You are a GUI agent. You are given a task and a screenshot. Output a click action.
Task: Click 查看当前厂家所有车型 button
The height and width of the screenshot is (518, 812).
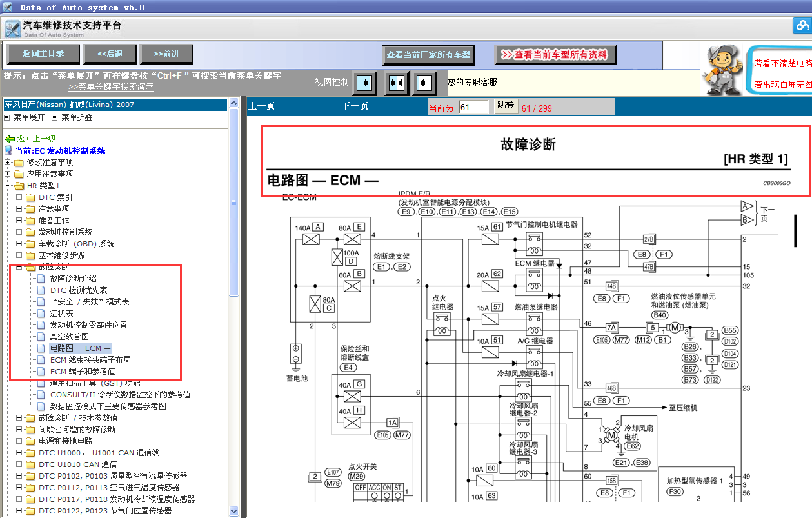(429, 55)
